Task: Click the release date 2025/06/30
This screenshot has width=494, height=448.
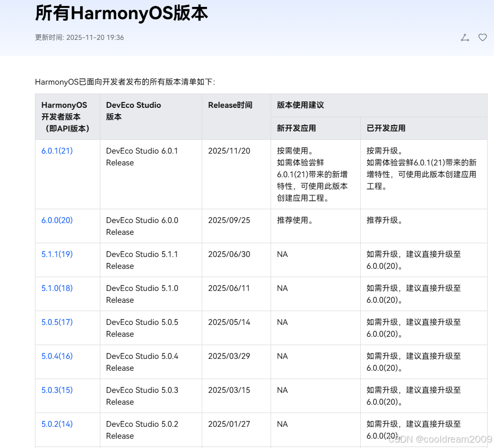Action: coord(229,254)
